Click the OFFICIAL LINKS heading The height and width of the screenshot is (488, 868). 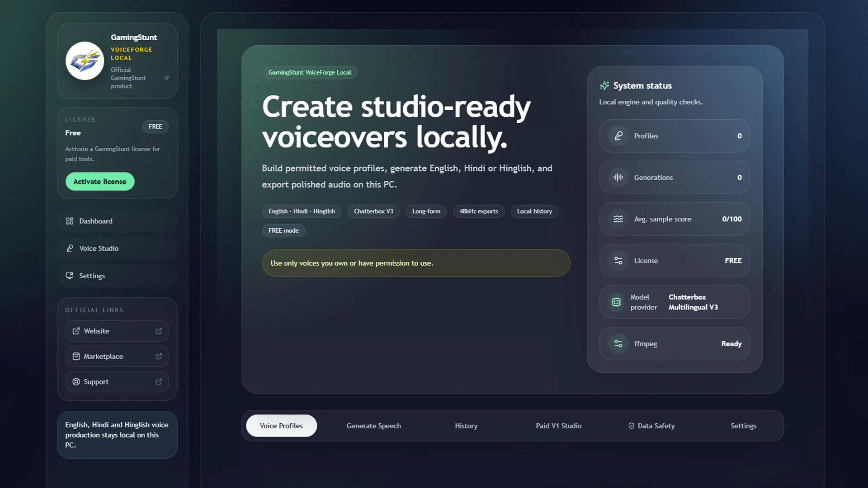pyautogui.click(x=94, y=310)
